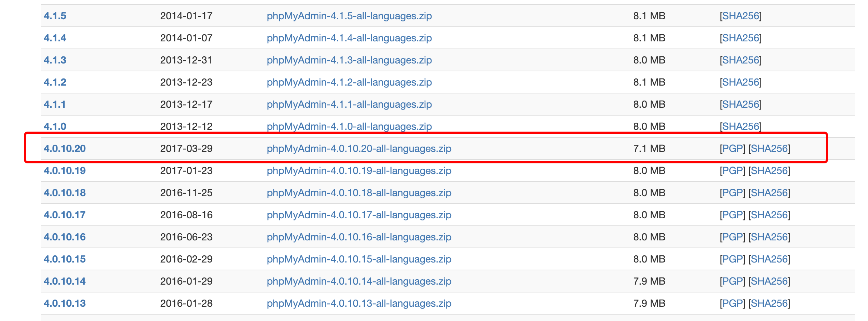
Task: Open PGP signature for version 4.0.10.19
Action: [733, 170]
